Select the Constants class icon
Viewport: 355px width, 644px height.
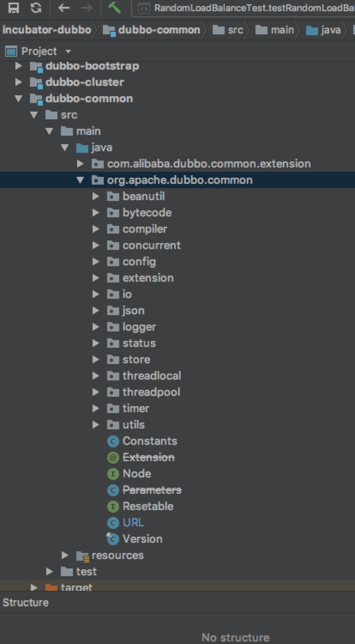point(113,441)
